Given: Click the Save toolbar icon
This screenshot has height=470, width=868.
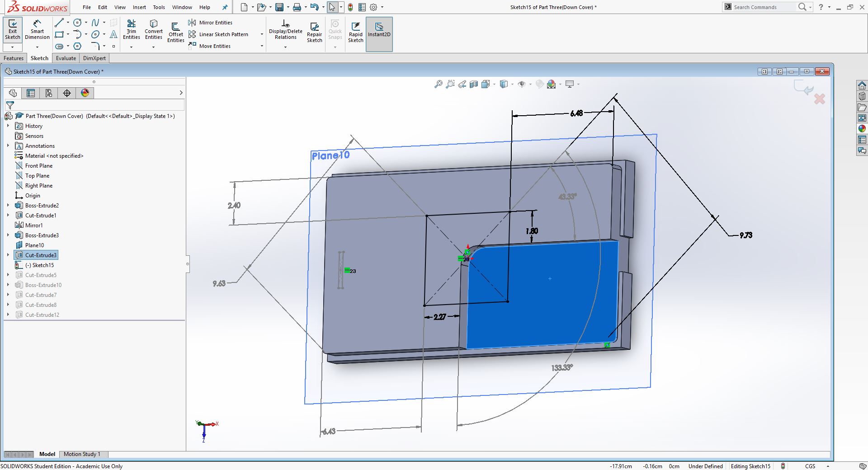Looking at the screenshot, I should [x=279, y=7].
